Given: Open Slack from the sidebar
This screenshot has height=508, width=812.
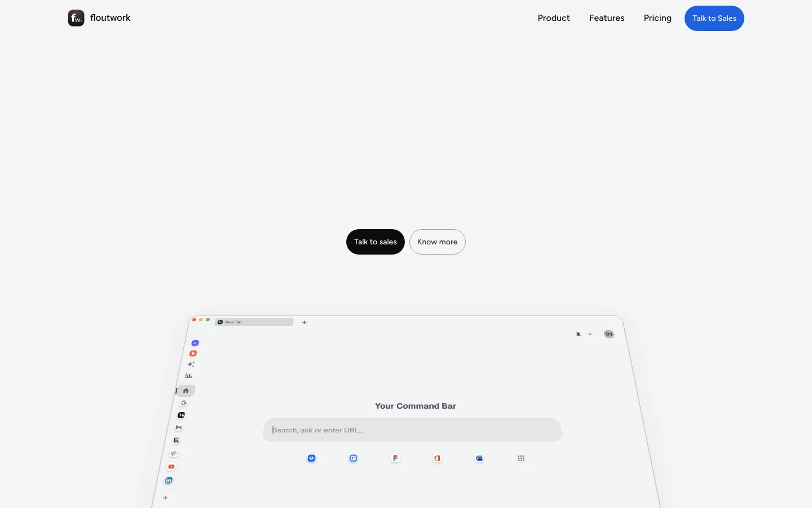Looking at the screenshot, I should [174, 453].
